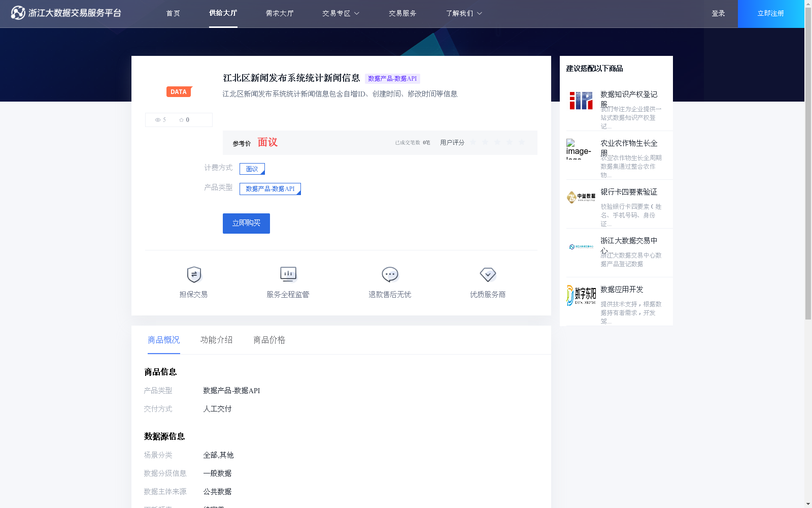Click the first user rating star
The height and width of the screenshot is (508, 812).
click(x=473, y=142)
